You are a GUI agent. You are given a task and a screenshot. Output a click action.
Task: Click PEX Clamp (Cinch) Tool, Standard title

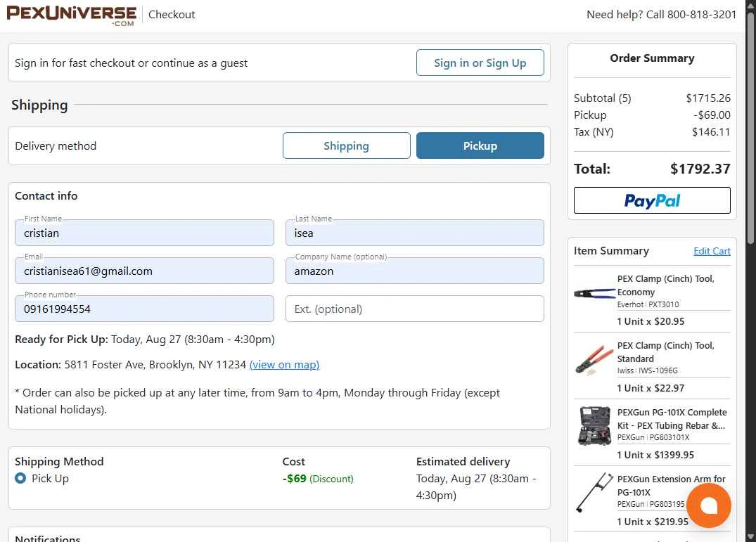click(665, 352)
